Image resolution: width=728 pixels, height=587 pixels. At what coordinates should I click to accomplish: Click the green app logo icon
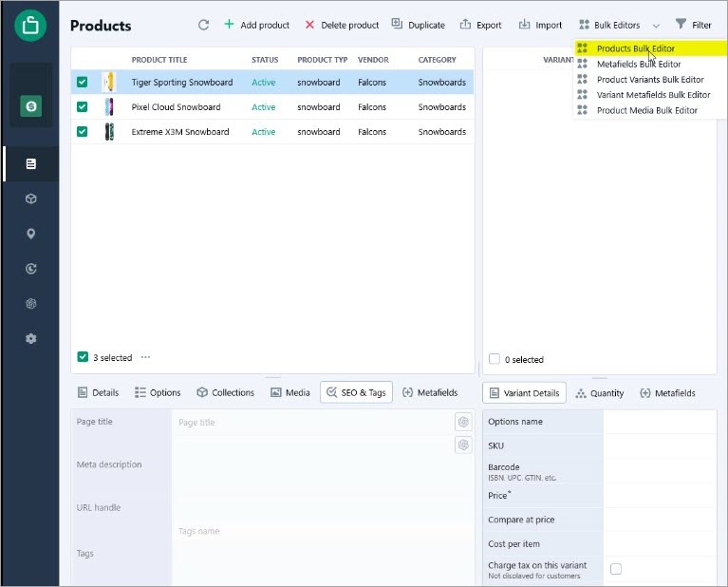[x=30, y=25]
